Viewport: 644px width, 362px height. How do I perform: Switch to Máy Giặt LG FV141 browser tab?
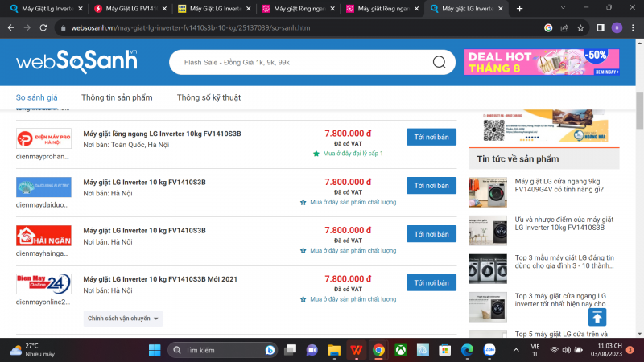tap(130, 9)
